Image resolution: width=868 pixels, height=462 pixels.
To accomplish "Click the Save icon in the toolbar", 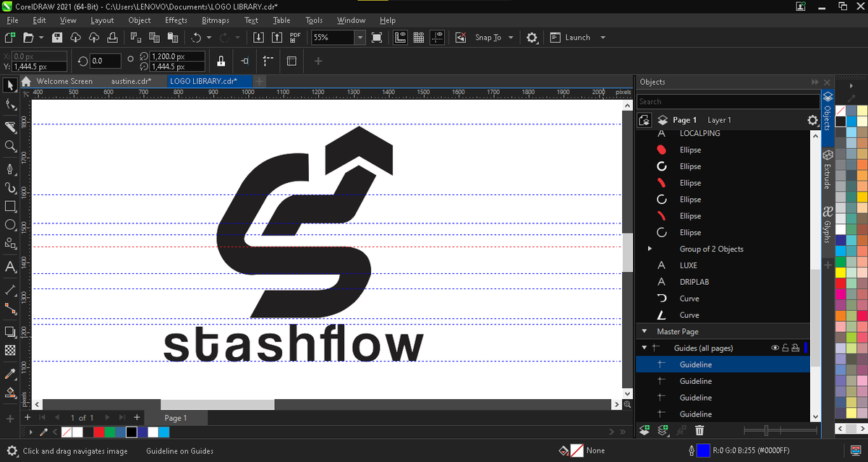I will tap(58, 38).
